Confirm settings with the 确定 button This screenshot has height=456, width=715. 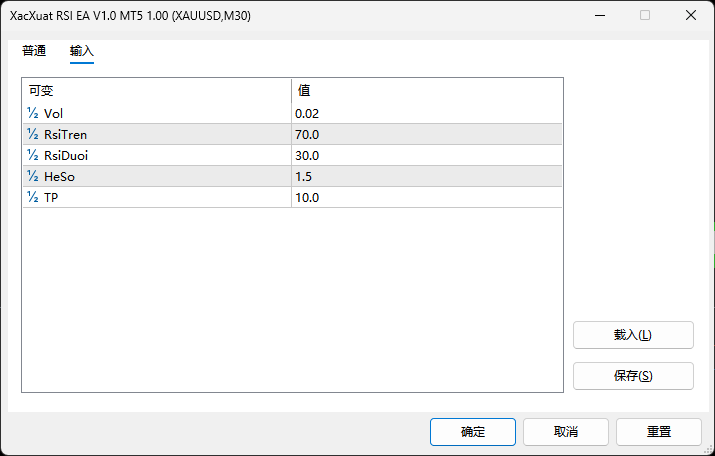[472, 432]
